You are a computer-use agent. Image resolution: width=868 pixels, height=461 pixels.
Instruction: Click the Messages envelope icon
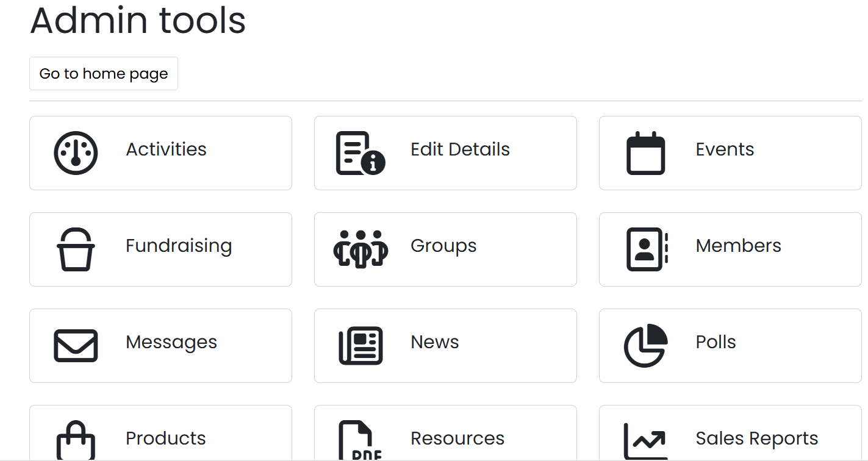click(x=76, y=346)
